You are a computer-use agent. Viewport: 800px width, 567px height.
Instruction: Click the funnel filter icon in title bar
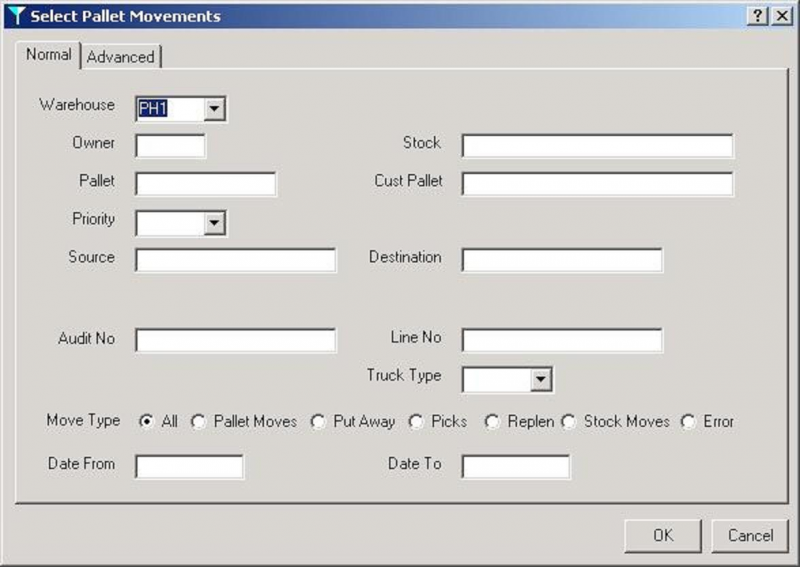pos(16,16)
